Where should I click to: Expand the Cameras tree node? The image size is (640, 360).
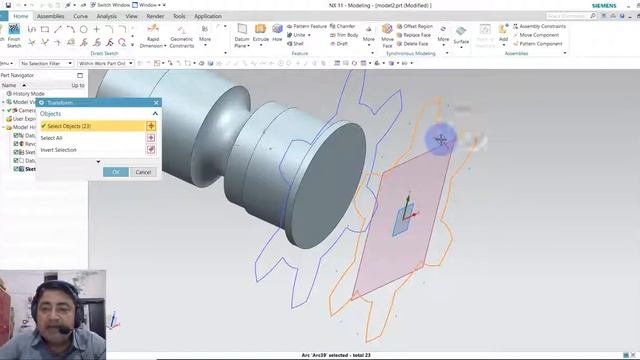(3, 111)
